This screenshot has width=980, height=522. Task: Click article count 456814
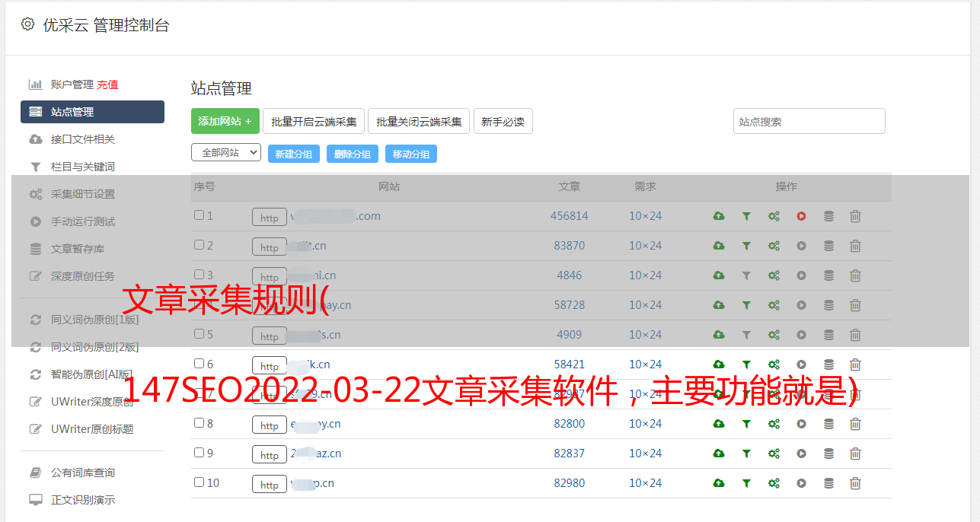570,216
